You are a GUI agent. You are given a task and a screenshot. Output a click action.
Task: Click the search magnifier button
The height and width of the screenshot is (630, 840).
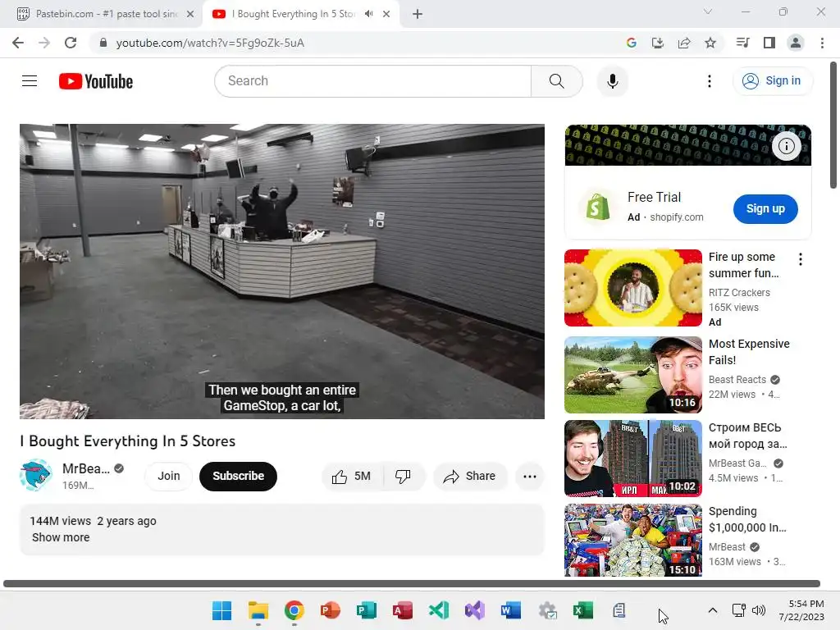tap(557, 81)
